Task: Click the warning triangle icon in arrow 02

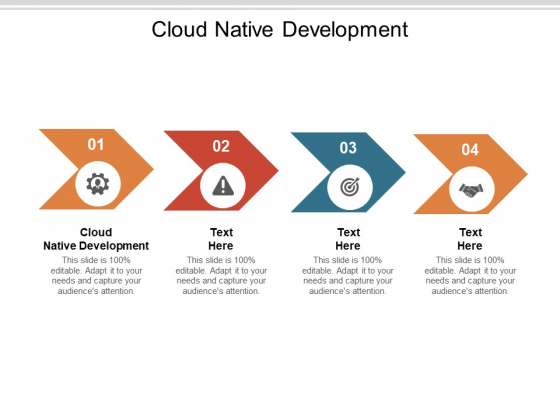Action: (223, 186)
